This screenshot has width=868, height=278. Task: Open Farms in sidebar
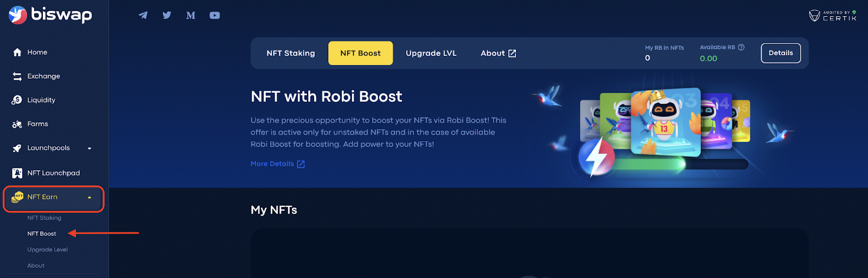point(38,124)
